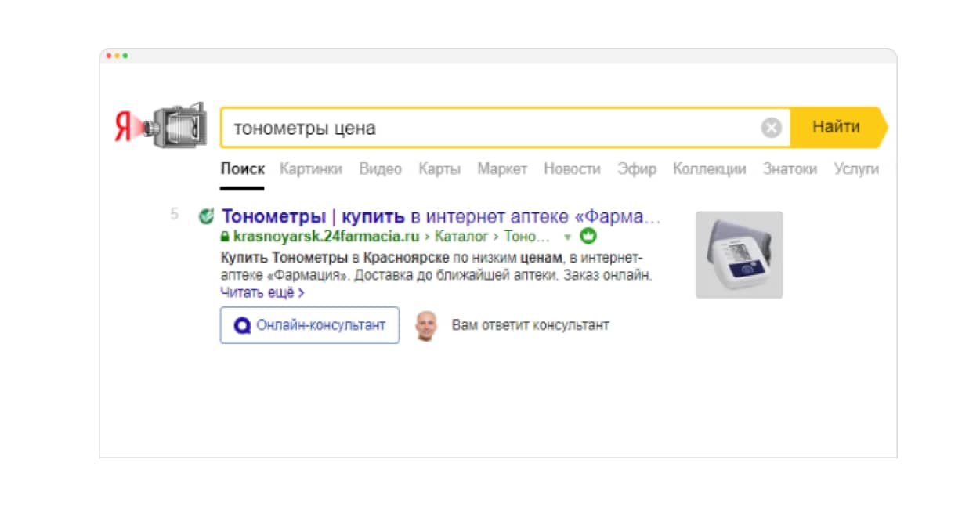Open the Онлайн-консультант chat button
This screenshot has width=980, height=518.
click(x=309, y=325)
